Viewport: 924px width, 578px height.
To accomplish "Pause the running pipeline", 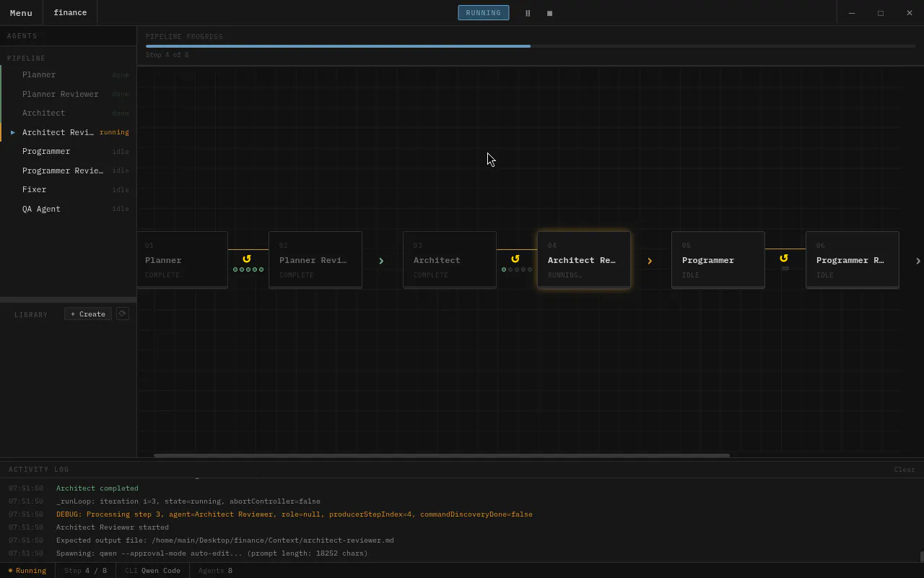I will [528, 13].
